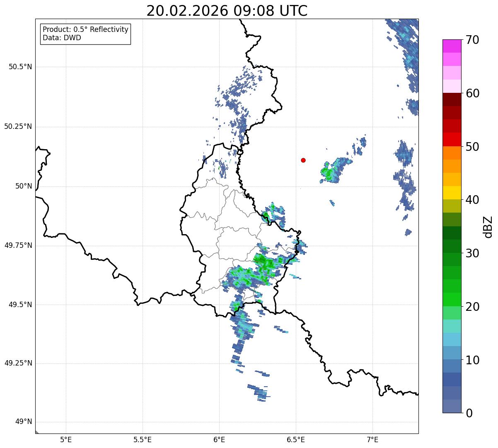Click the yellow colorbar swatch just above 40
Viewport: 498px width, 448px height.
pyautogui.click(x=452, y=193)
